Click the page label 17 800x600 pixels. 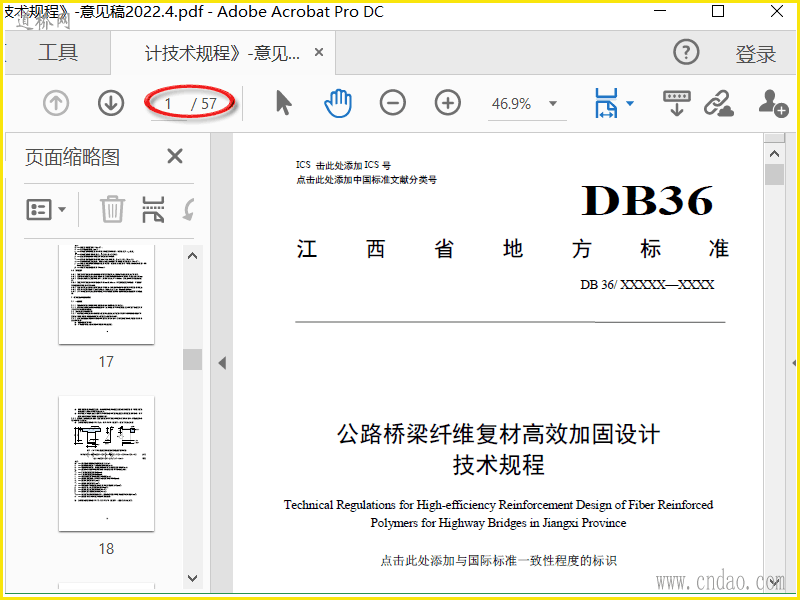[106, 362]
